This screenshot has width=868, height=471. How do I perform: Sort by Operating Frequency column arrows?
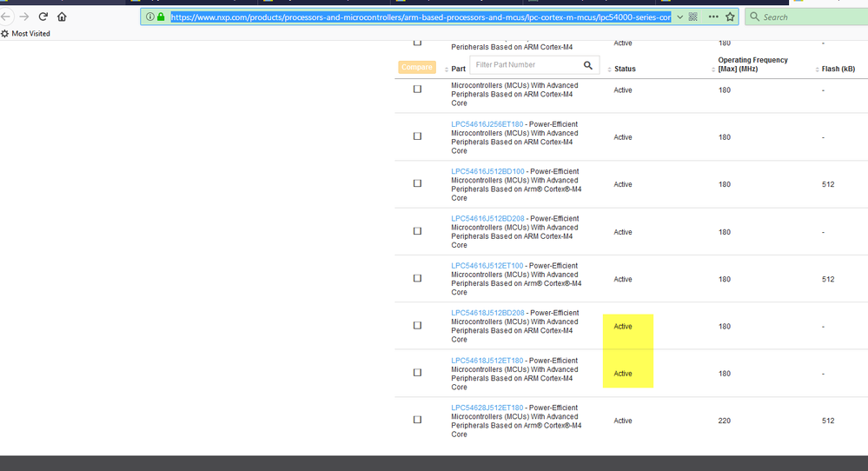pyautogui.click(x=713, y=70)
